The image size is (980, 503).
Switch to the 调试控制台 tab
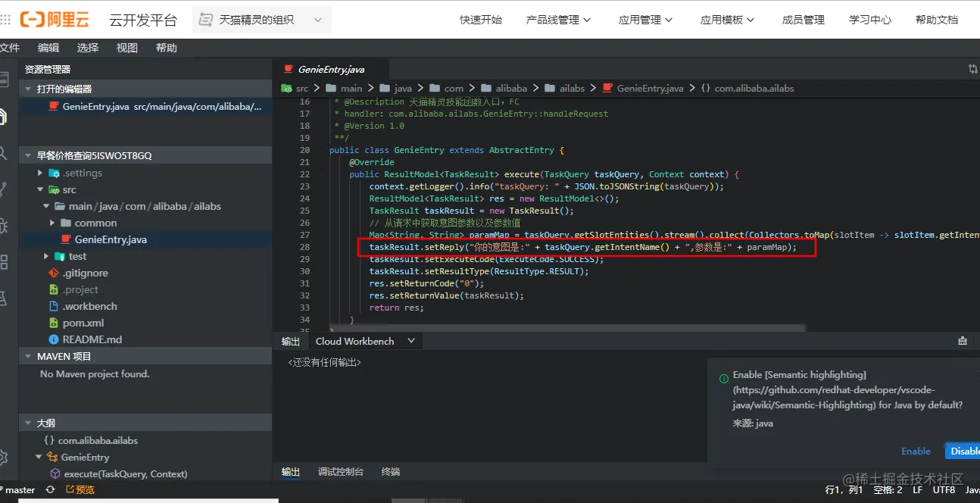pyautogui.click(x=341, y=471)
